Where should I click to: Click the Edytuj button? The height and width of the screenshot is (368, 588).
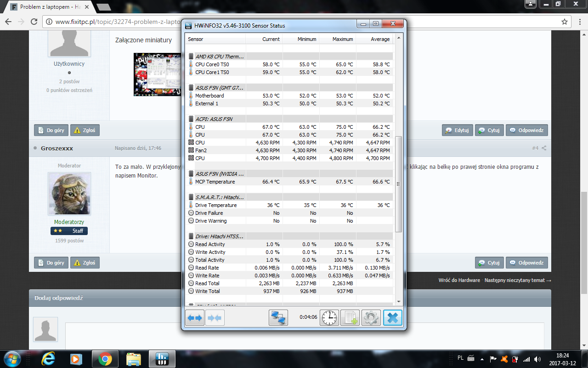(x=457, y=130)
